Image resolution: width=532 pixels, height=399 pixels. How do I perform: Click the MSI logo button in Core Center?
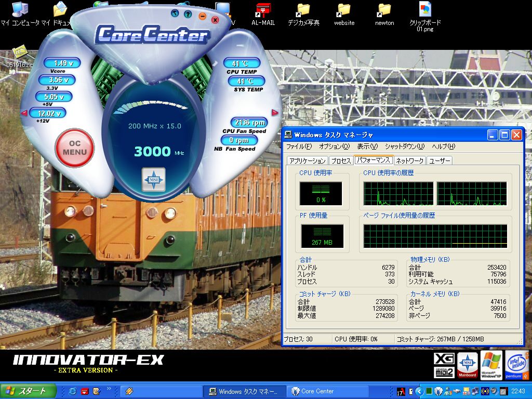[x=154, y=179]
